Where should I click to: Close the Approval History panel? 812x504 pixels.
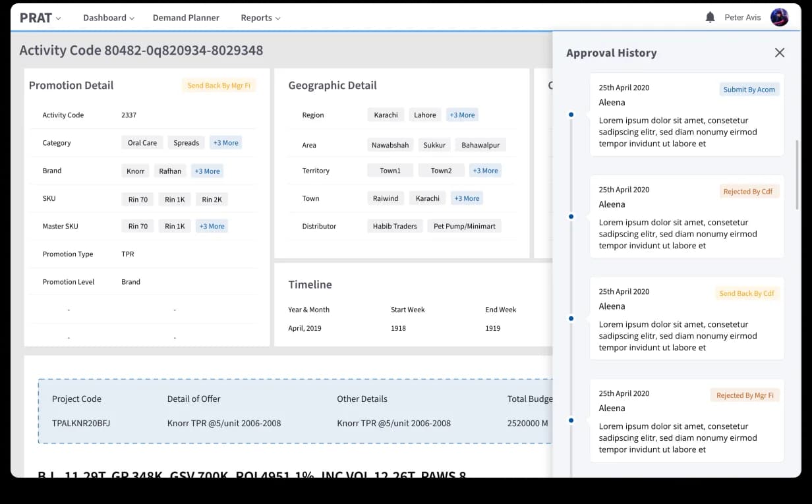pyautogui.click(x=780, y=53)
